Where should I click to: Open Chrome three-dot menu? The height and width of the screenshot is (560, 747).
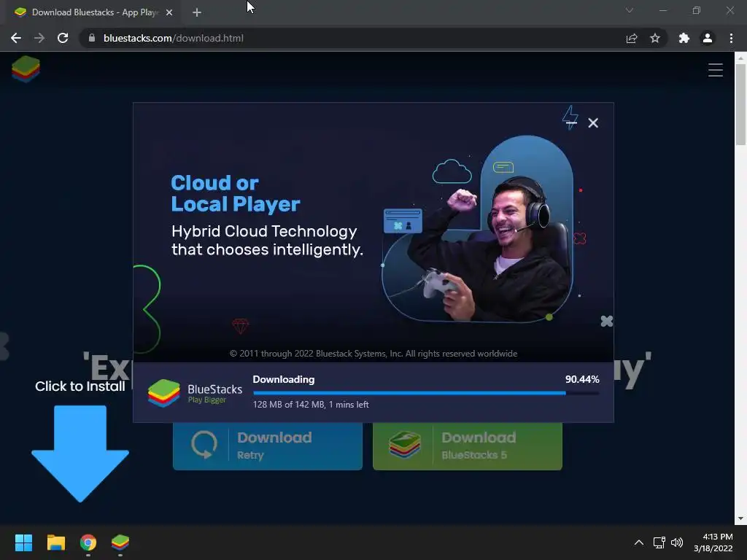click(x=731, y=38)
